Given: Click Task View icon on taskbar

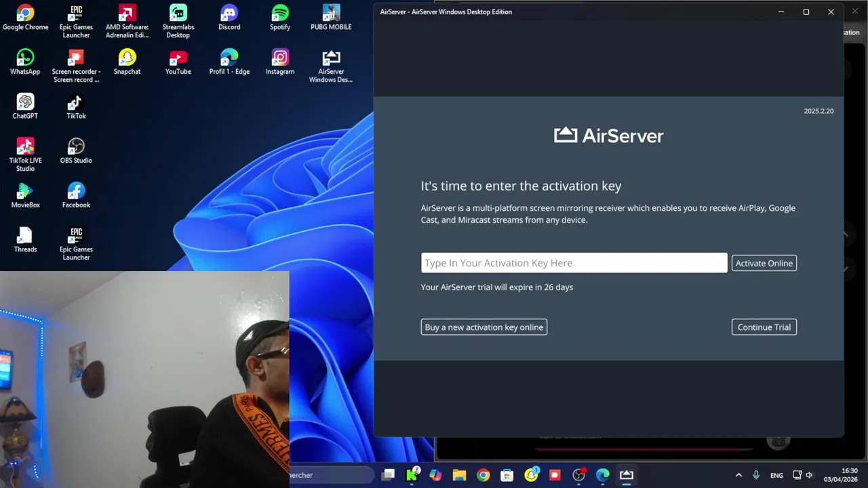Looking at the screenshot, I should point(388,475).
